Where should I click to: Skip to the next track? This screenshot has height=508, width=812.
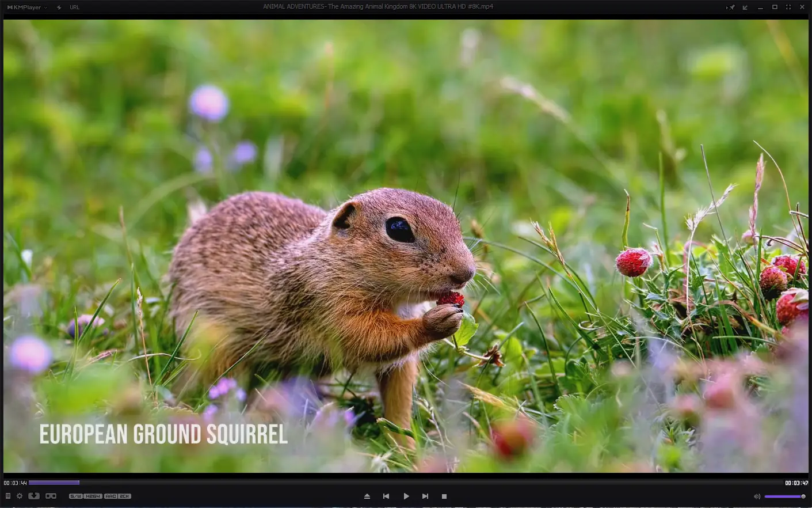(x=425, y=496)
